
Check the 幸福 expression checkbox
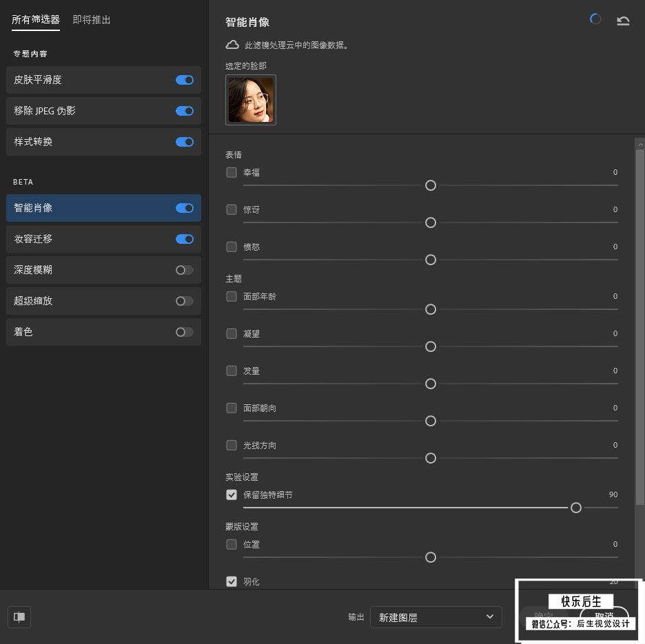pos(232,172)
